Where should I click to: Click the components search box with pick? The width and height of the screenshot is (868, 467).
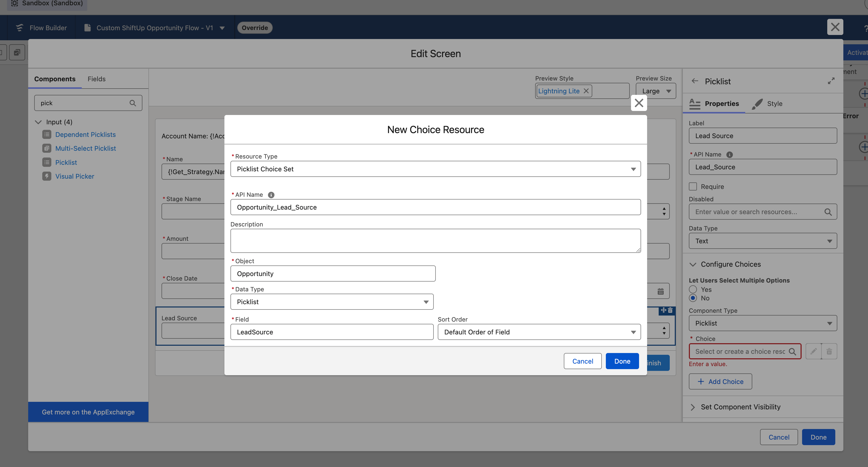[88, 103]
